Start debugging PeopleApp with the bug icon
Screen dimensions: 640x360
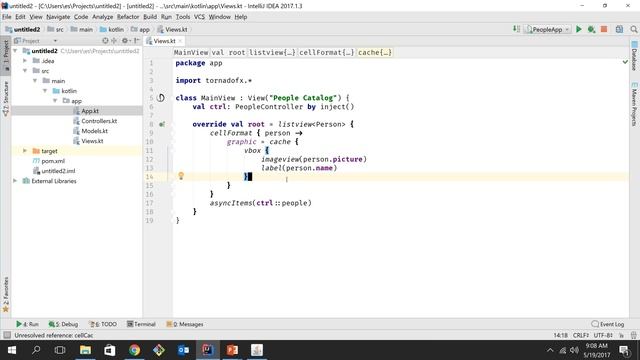tap(591, 29)
